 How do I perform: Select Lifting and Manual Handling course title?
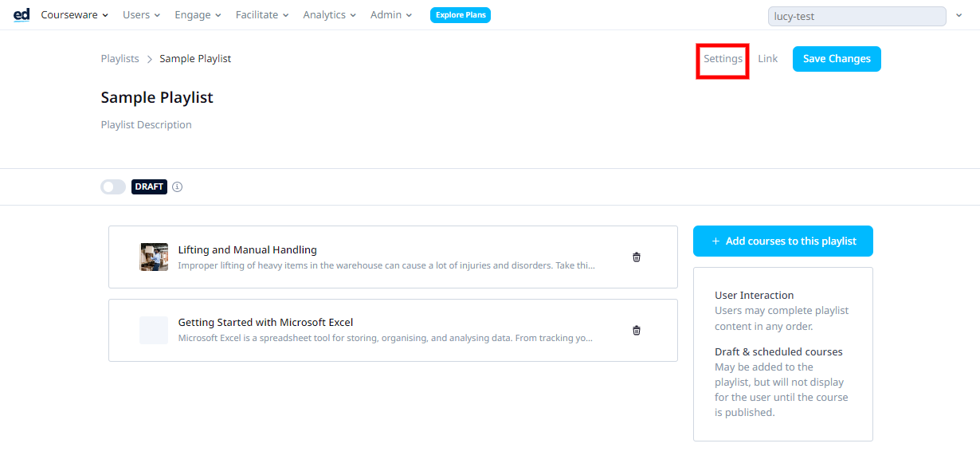[248, 250]
